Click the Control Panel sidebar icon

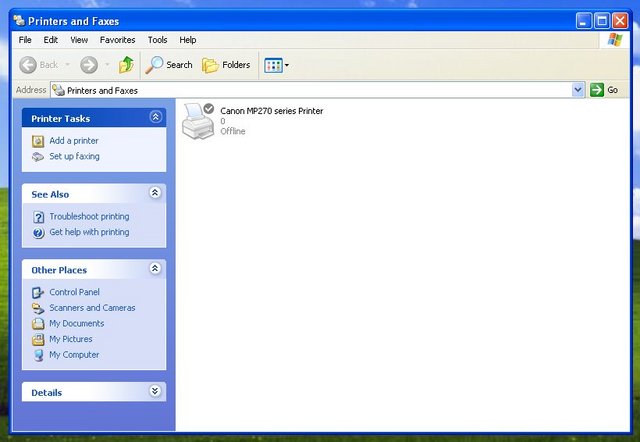(x=38, y=293)
